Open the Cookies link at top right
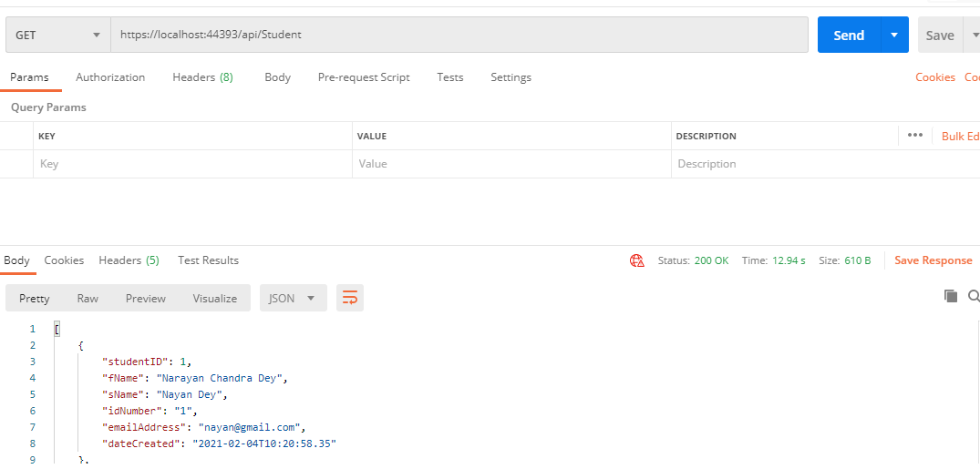Viewport: 980px width, 469px height. [x=935, y=77]
